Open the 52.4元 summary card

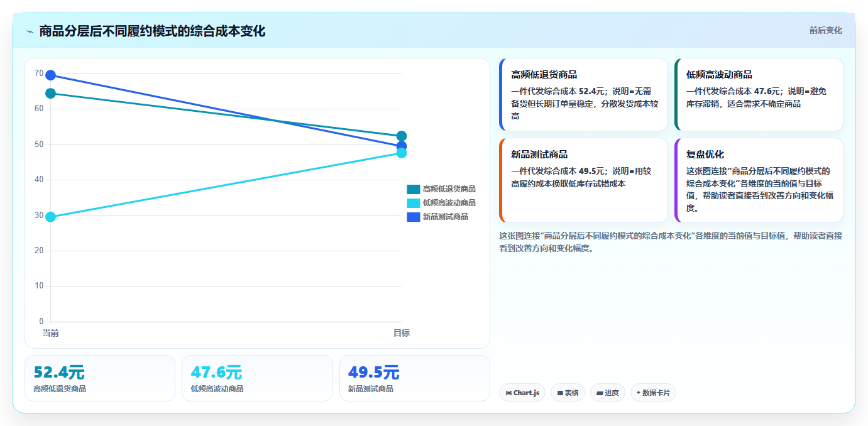pos(100,378)
